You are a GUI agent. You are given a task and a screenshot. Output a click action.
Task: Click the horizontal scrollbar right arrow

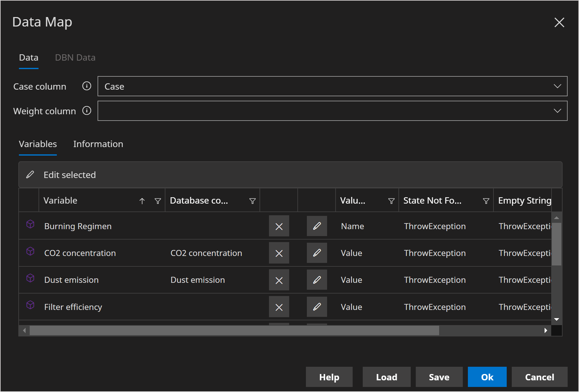pos(546,330)
